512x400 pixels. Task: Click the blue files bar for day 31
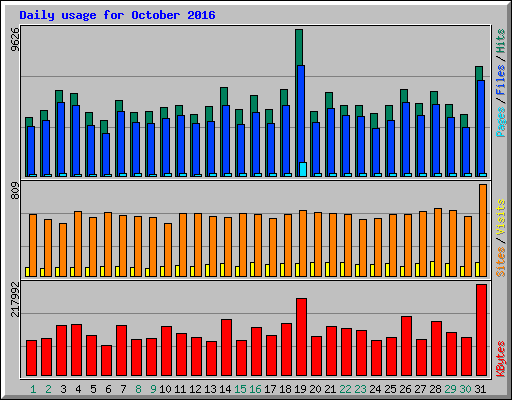coord(481,127)
